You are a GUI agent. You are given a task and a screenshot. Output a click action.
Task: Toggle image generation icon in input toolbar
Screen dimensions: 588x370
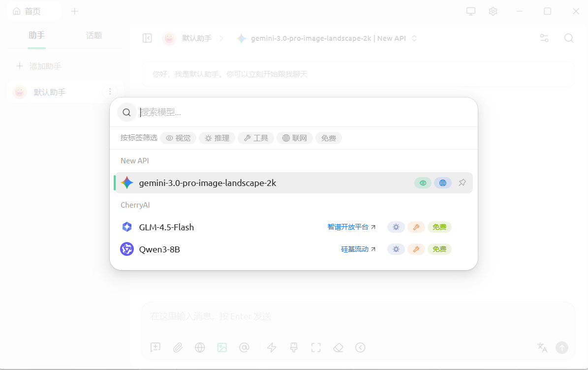coord(222,347)
